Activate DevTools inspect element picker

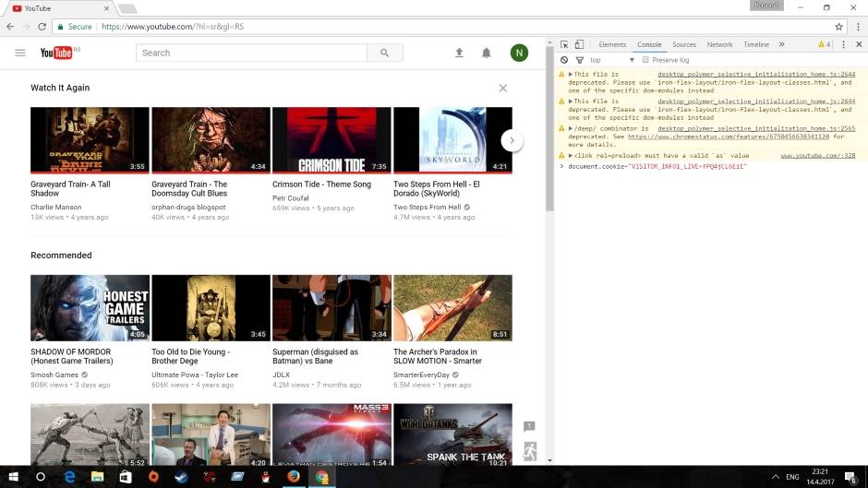click(x=564, y=44)
